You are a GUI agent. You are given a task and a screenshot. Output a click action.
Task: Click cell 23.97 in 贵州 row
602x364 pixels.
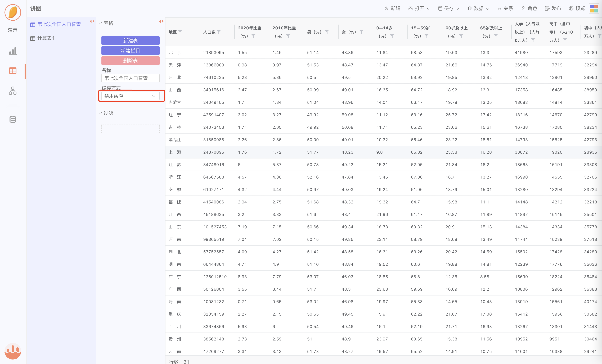pos(382,339)
